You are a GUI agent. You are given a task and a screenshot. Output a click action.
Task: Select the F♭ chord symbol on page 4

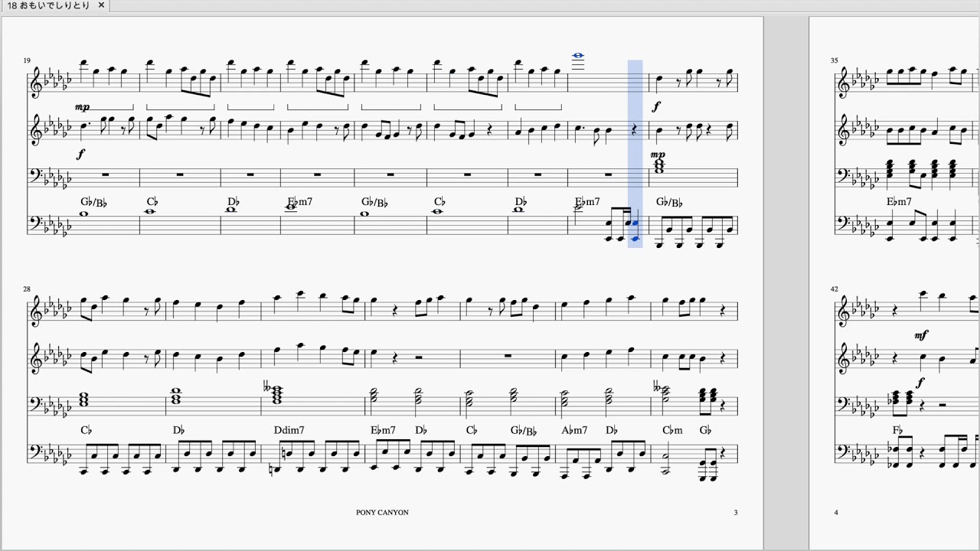point(897,430)
